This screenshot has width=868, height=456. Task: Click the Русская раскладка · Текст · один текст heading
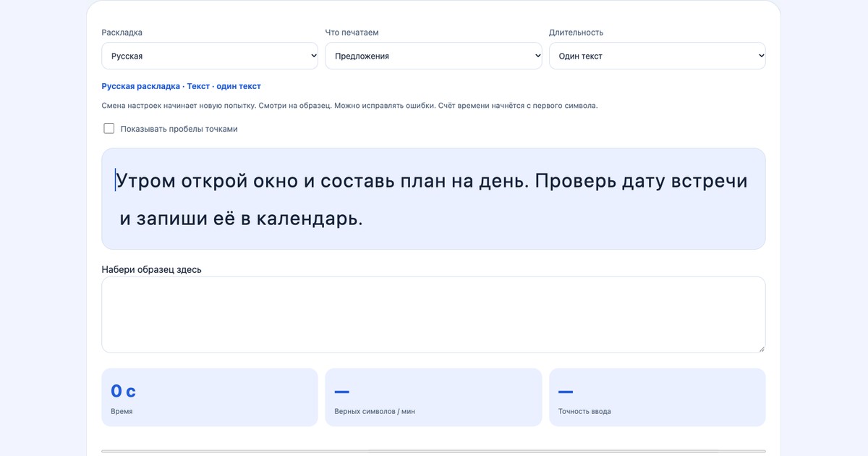click(x=182, y=86)
